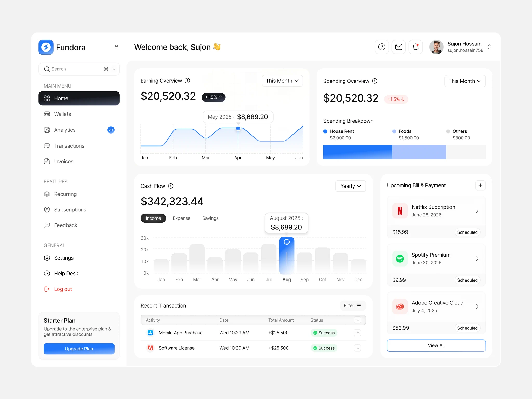Open more options for Software License
This screenshot has height=399, width=532.
point(357,348)
